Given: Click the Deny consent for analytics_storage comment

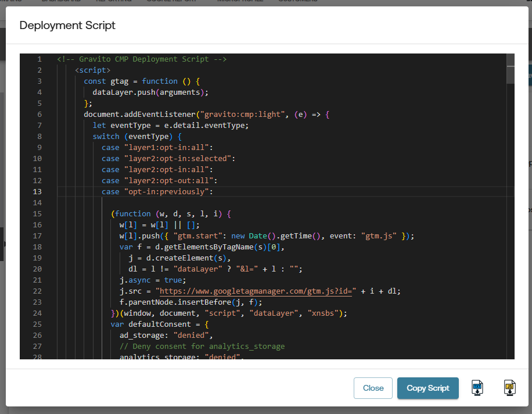Looking at the screenshot, I should point(202,346).
